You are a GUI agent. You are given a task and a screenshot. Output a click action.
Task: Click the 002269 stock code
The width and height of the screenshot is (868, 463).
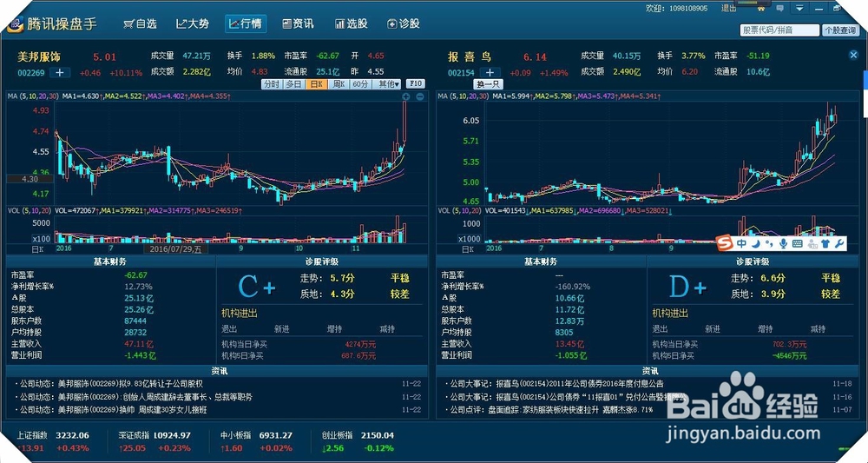(x=31, y=73)
